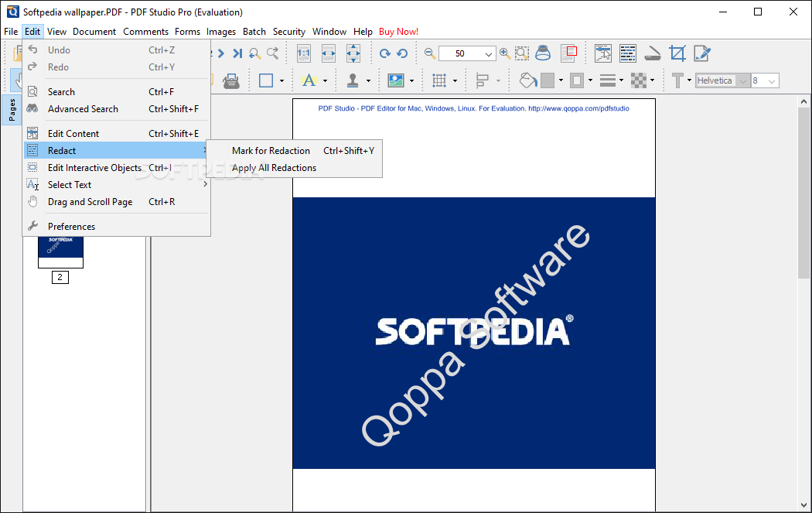
Task: Select the crop pages tool
Action: [677, 53]
